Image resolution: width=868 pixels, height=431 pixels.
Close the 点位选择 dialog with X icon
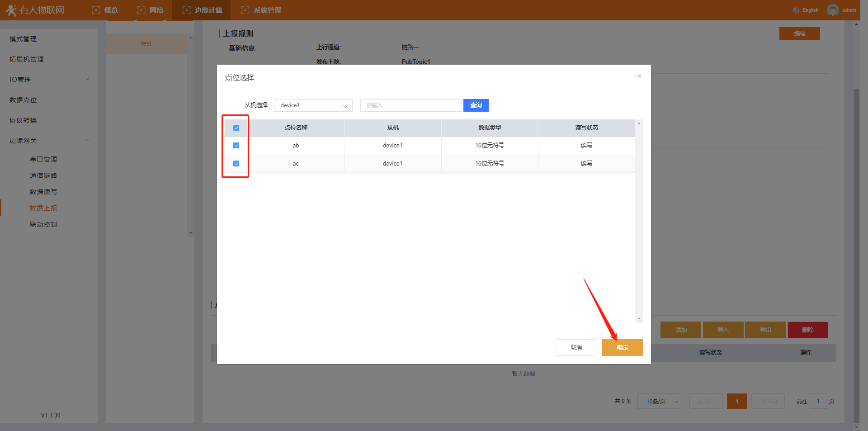tap(639, 76)
